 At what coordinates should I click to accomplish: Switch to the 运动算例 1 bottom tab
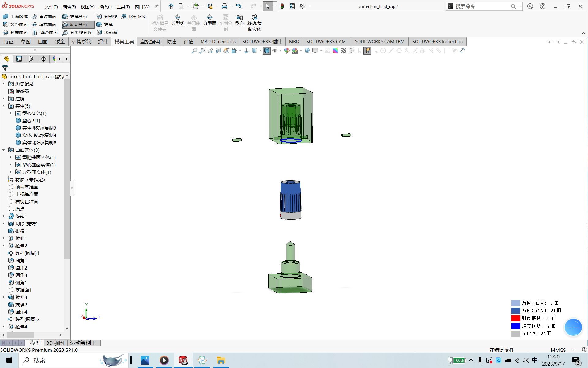point(82,343)
